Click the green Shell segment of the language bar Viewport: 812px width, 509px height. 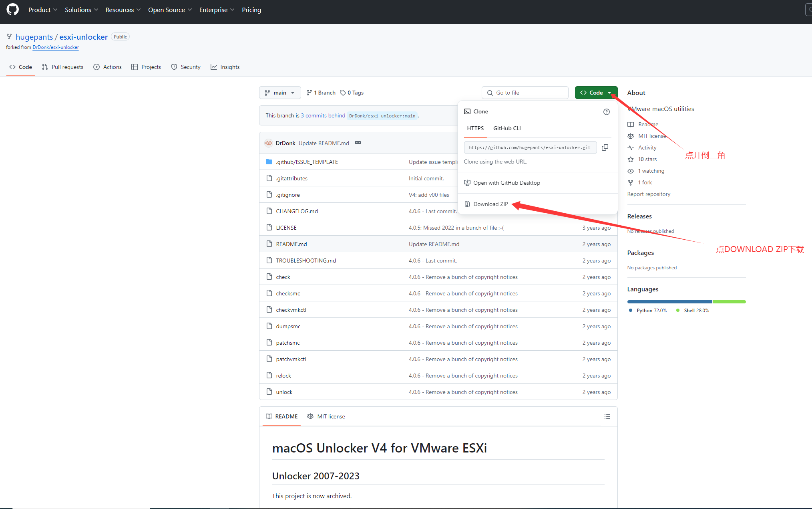[729, 302]
